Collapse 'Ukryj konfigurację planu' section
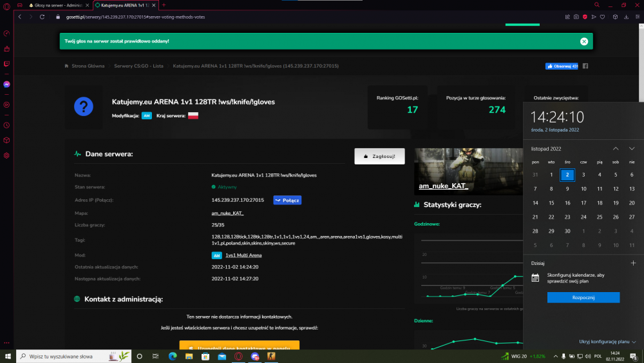This screenshot has height=363, width=644. tap(607, 342)
